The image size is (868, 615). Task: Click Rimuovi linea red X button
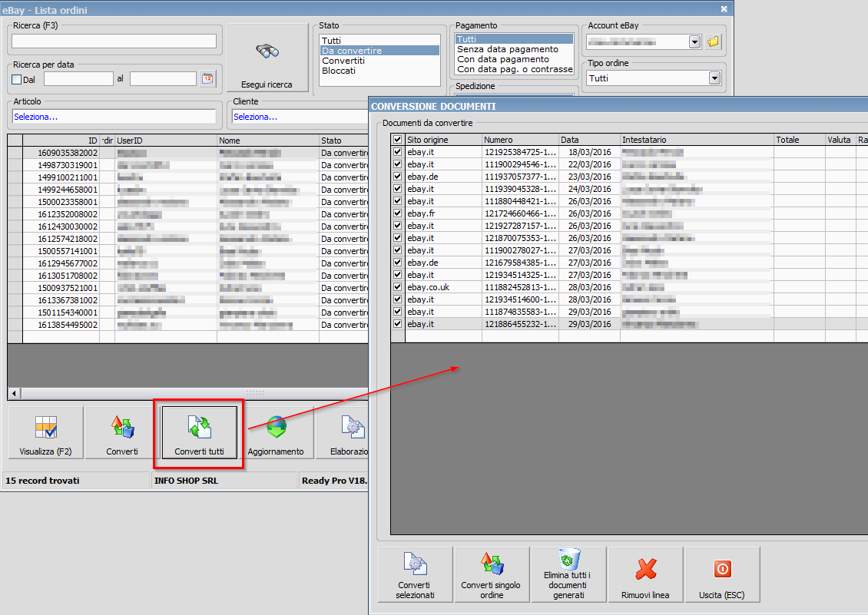coord(645,574)
